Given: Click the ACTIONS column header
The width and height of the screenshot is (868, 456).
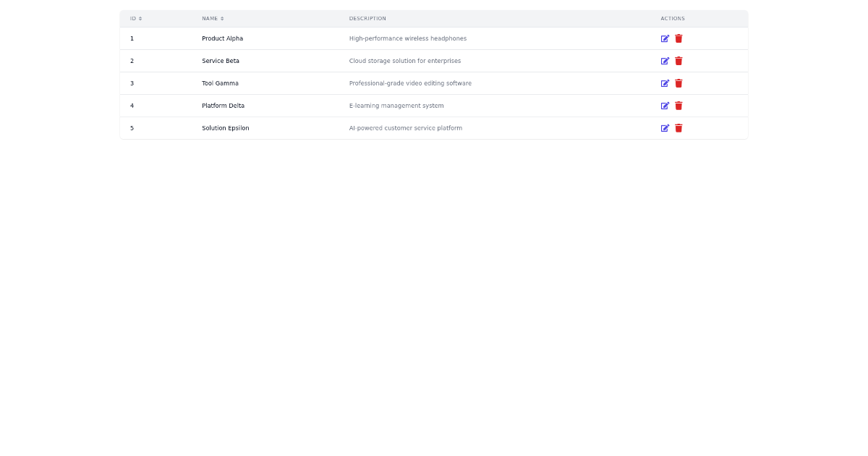Looking at the screenshot, I should 672,18.
